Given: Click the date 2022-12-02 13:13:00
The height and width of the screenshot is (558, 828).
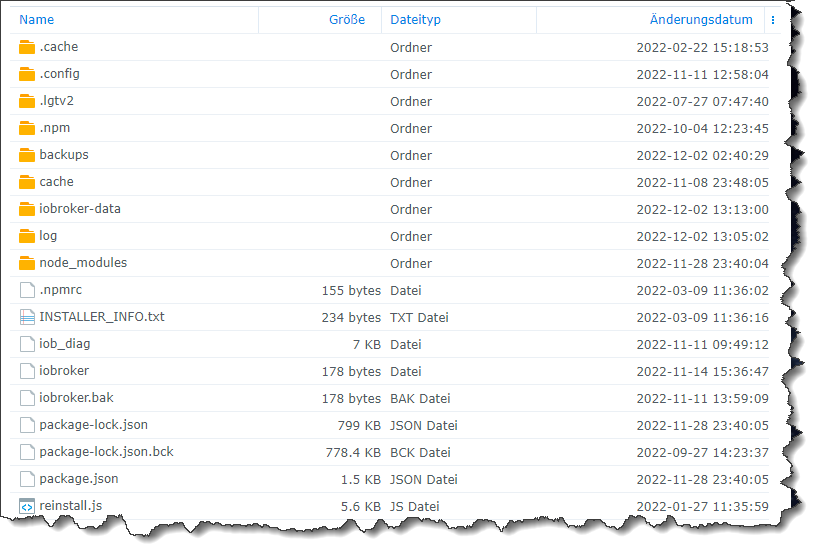Looking at the screenshot, I should point(702,210).
